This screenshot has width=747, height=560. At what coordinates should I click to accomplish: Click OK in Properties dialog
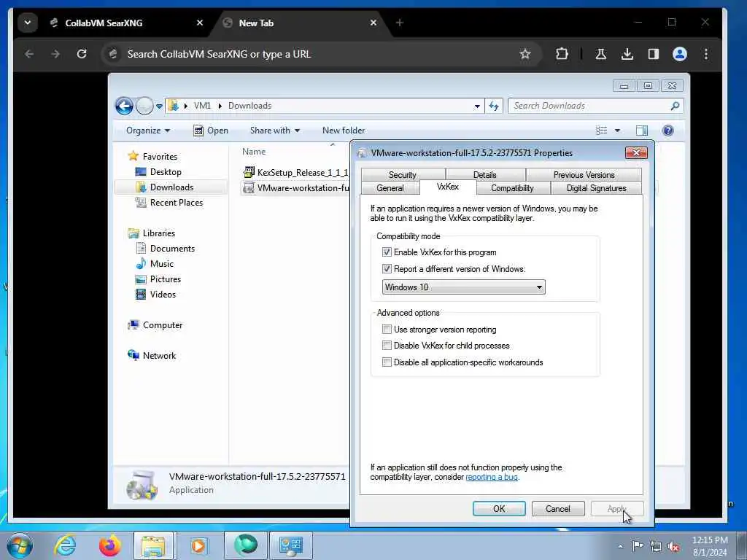(499, 508)
